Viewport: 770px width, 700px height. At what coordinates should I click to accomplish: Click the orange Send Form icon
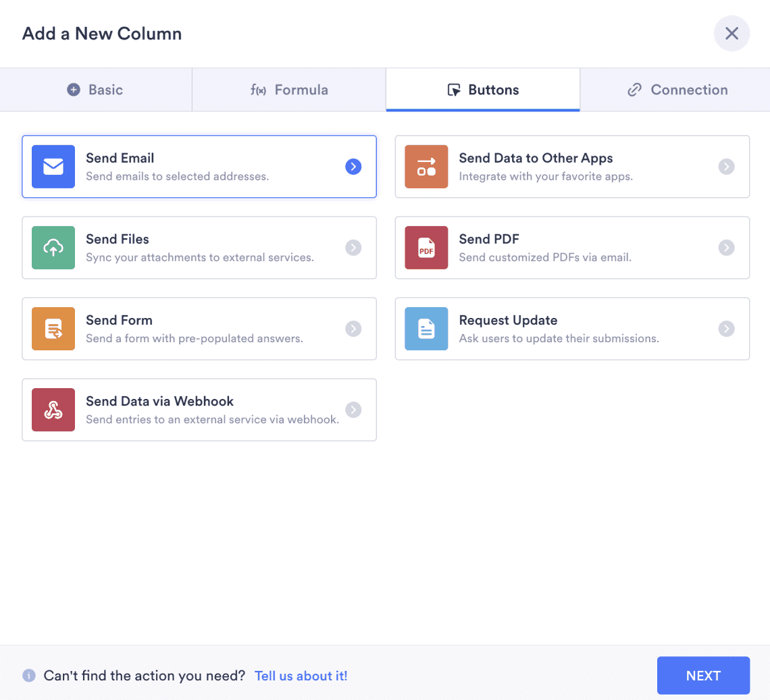coord(53,329)
